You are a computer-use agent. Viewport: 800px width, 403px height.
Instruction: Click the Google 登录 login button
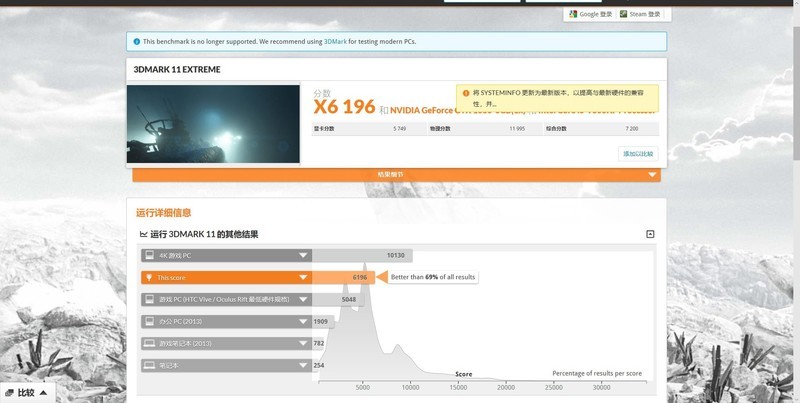coord(590,14)
